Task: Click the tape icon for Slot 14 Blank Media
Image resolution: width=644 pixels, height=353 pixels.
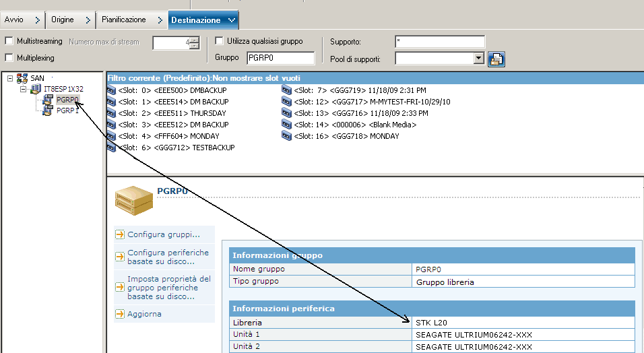Action: click(x=287, y=125)
